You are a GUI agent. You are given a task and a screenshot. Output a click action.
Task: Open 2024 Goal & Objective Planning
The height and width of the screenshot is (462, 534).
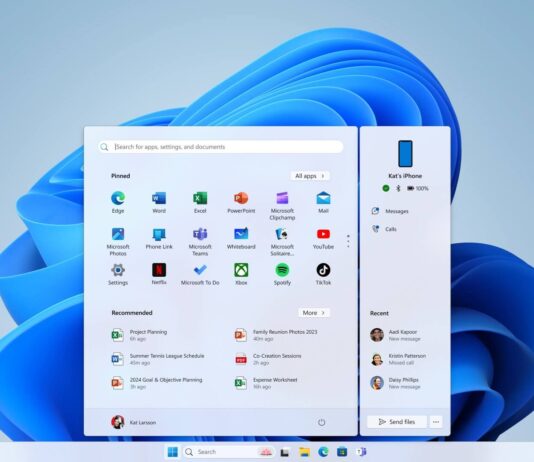tap(157, 383)
